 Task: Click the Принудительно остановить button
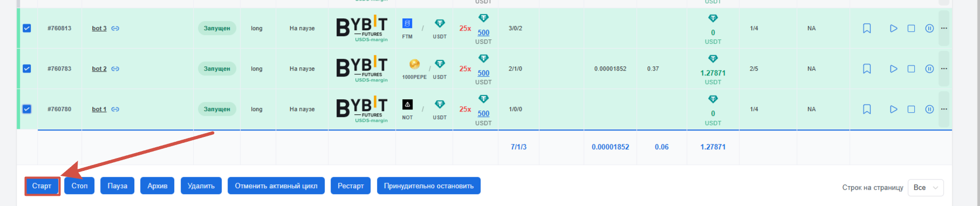tap(429, 186)
